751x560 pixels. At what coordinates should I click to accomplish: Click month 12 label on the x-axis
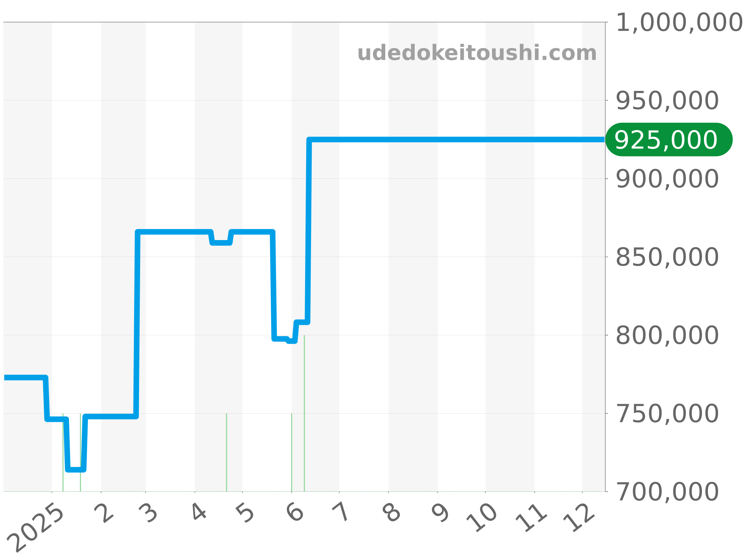tap(579, 518)
